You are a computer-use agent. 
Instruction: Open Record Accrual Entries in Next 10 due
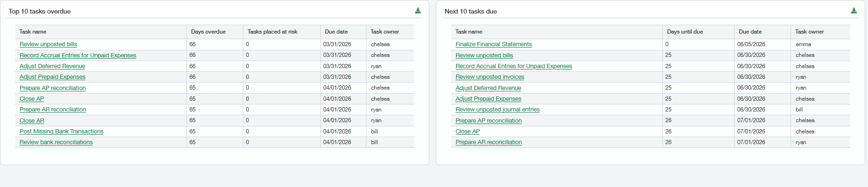[514, 66]
